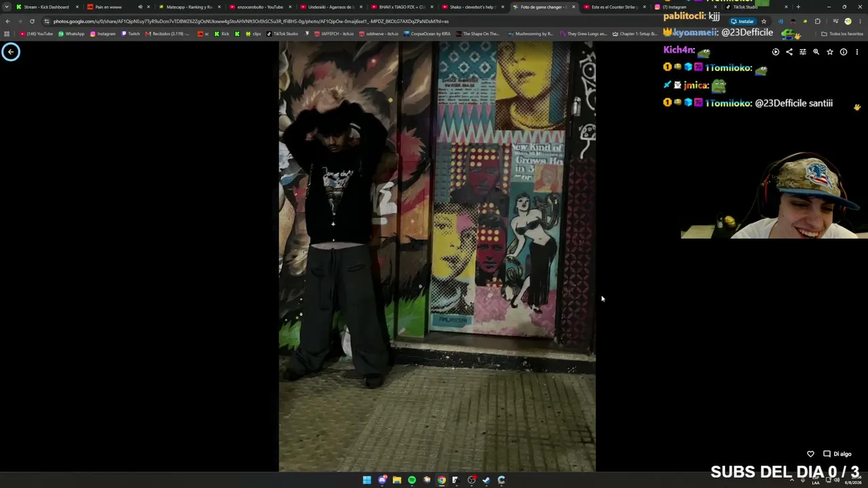
Task: View site information for photos.google.com
Action: 47,21
